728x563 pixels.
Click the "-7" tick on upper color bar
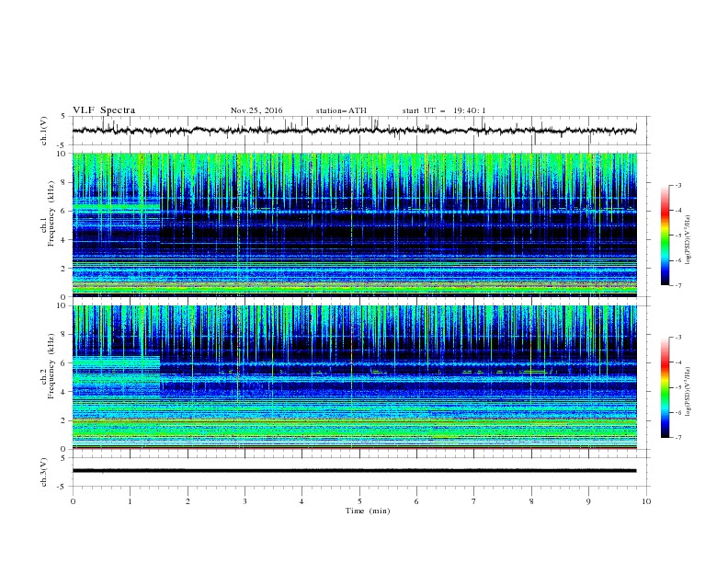[678, 285]
